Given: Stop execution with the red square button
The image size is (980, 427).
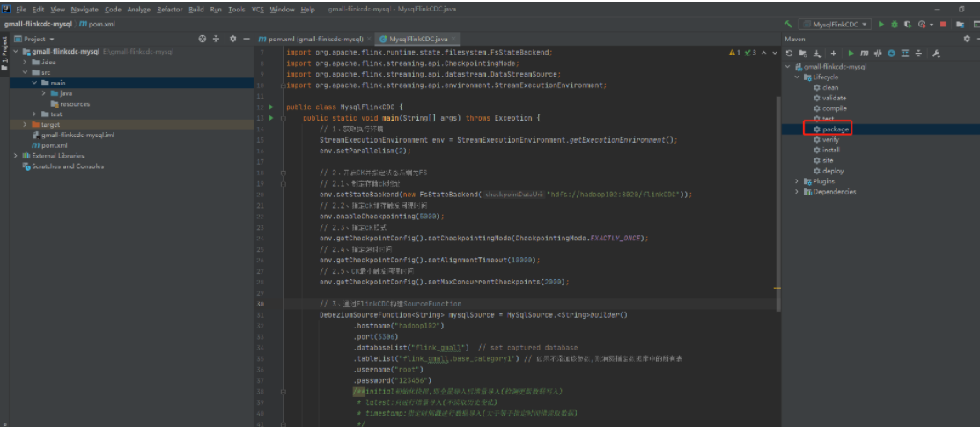Looking at the screenshot, I should [943, 25].
